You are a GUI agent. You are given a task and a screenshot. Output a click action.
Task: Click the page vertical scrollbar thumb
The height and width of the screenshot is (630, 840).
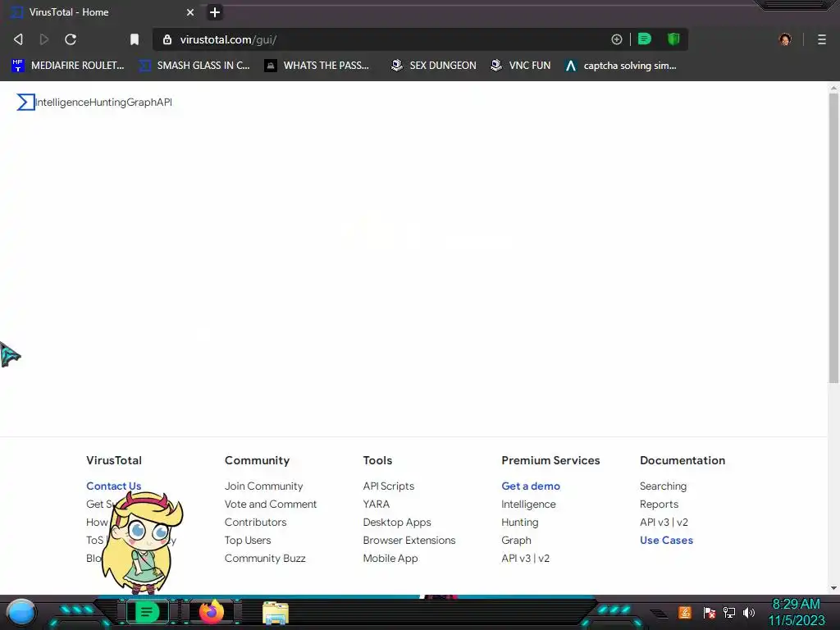(x=833, y=239)
